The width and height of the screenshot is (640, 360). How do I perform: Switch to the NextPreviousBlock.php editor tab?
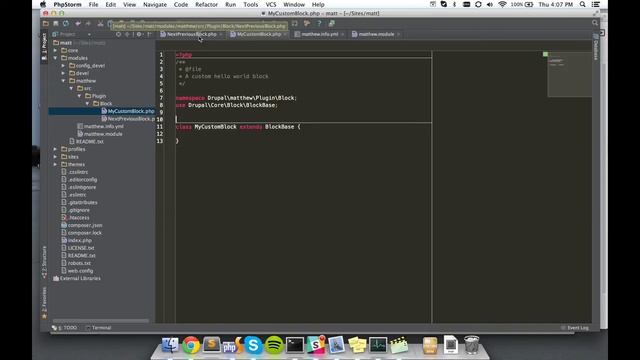click(x=191, y=34)
